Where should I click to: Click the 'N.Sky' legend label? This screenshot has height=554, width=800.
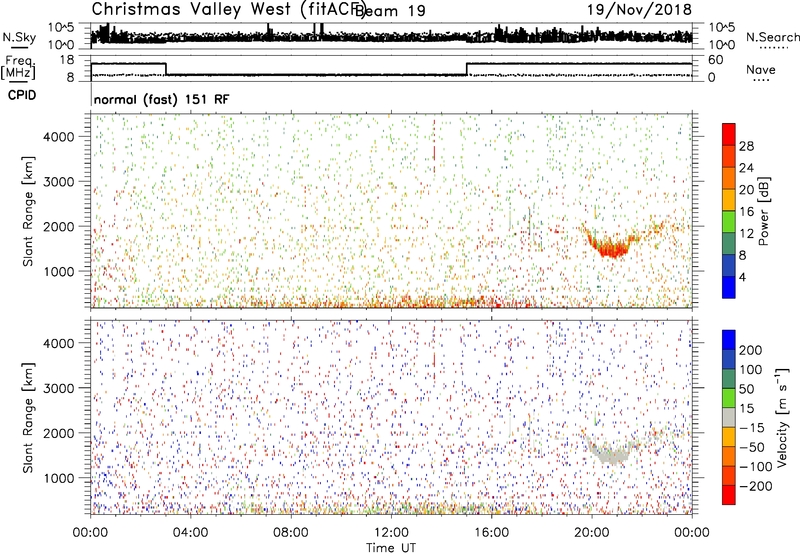coord(19,37)
